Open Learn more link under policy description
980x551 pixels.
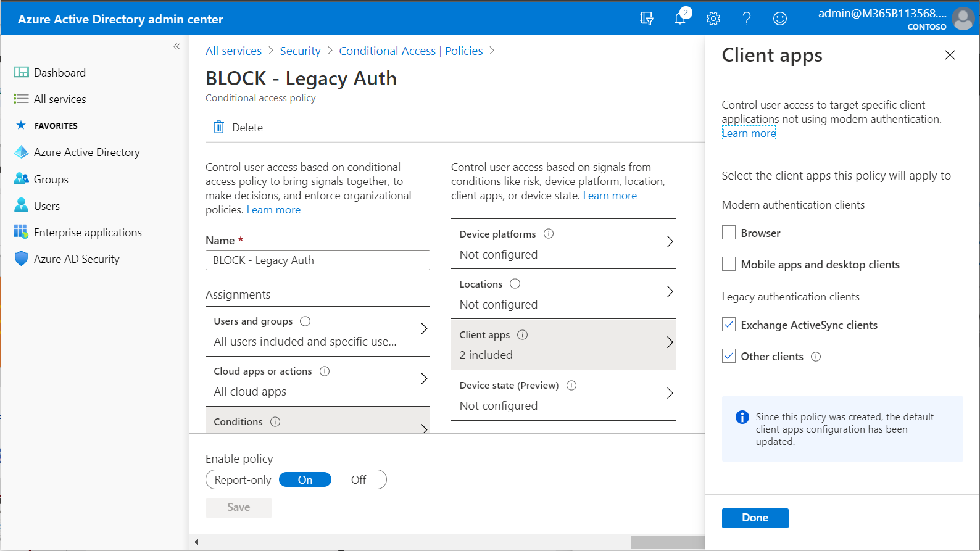tap(273, 210)
